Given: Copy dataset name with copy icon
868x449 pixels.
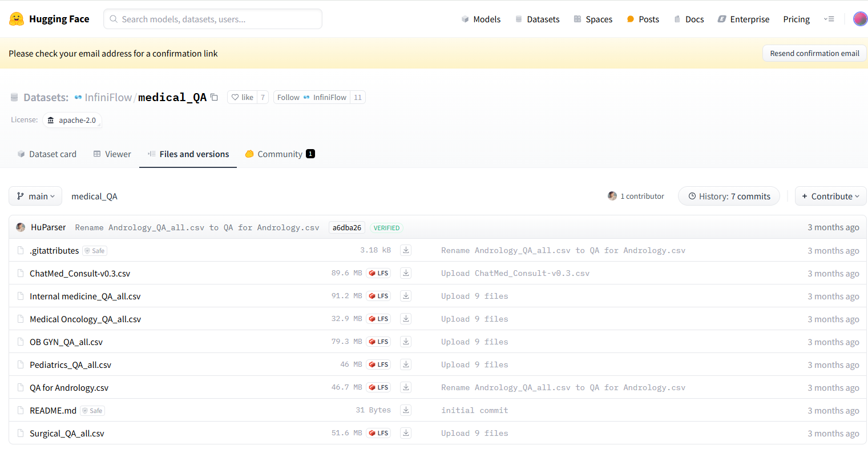Looking at the screenshot, I should pos(214,97).
